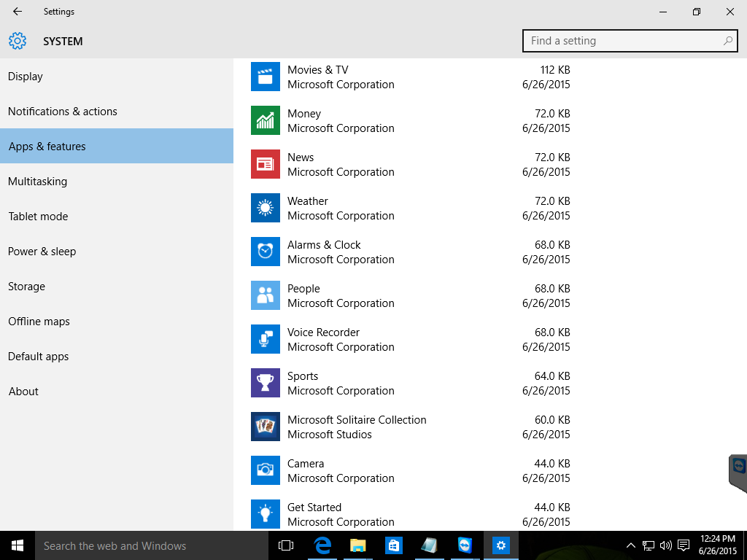The width and height of the screenshot is (747, 560).
Task: Click the Movies & TV app name
Action: [x=318, y=69]
